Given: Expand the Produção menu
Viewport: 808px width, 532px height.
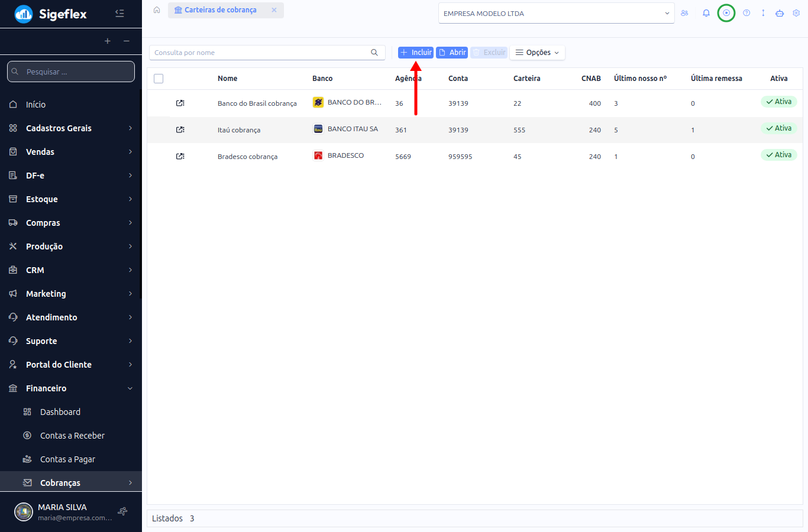Looking at the screenshot, I should pyautogui.click(x=71, y=246).
